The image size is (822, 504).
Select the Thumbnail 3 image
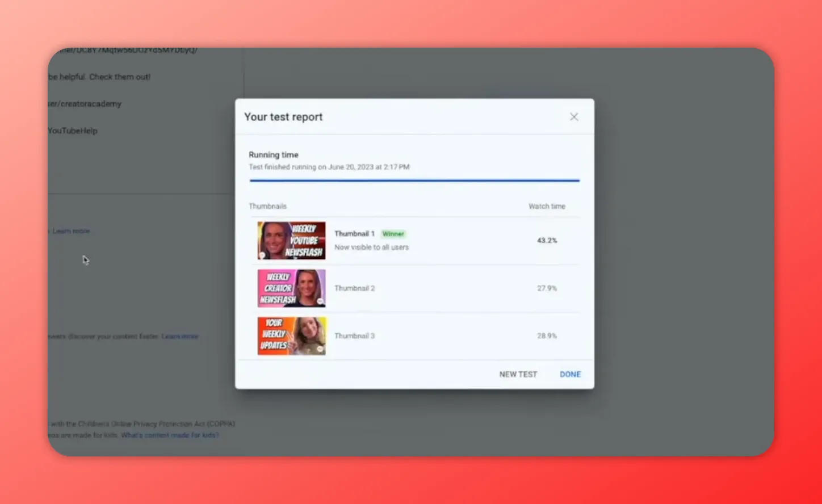click(x=291, y=336)
